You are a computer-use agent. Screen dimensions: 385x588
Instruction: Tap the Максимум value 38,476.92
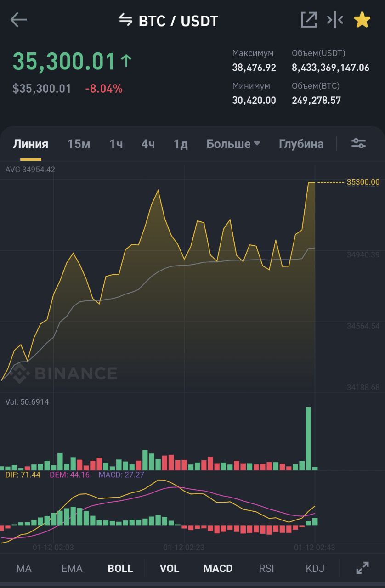tap(254, 68)
